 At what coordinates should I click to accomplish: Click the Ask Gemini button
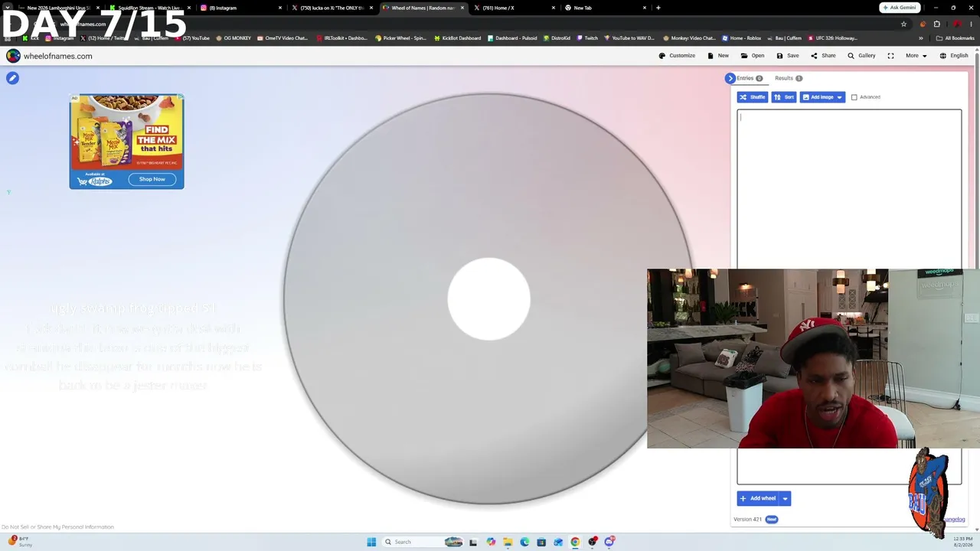point(900,8)
